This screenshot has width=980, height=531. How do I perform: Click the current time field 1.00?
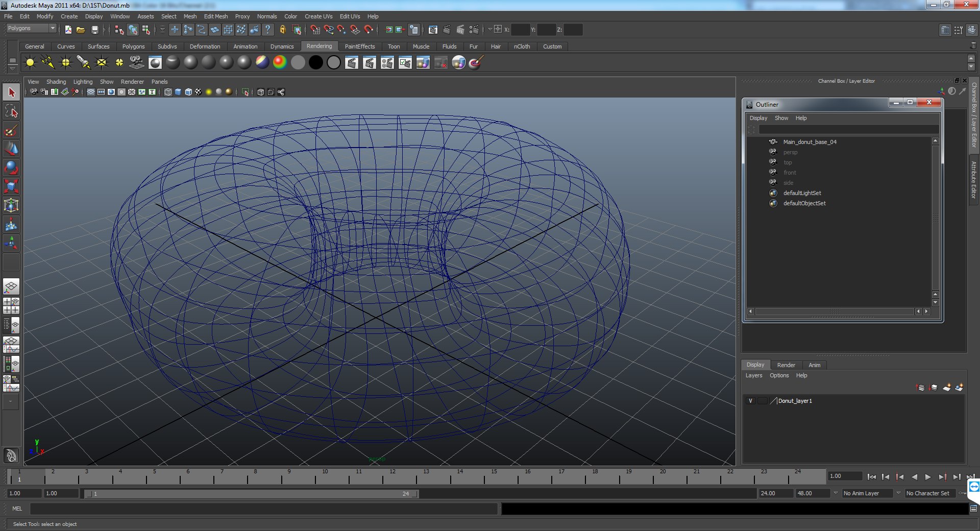point(845,476)
